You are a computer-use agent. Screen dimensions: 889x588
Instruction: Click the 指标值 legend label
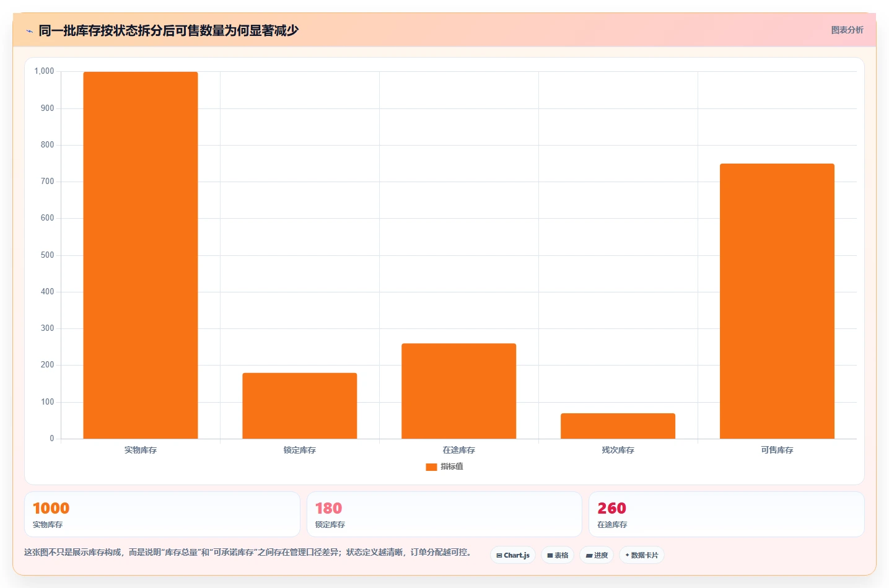click(x=452, y=467)
